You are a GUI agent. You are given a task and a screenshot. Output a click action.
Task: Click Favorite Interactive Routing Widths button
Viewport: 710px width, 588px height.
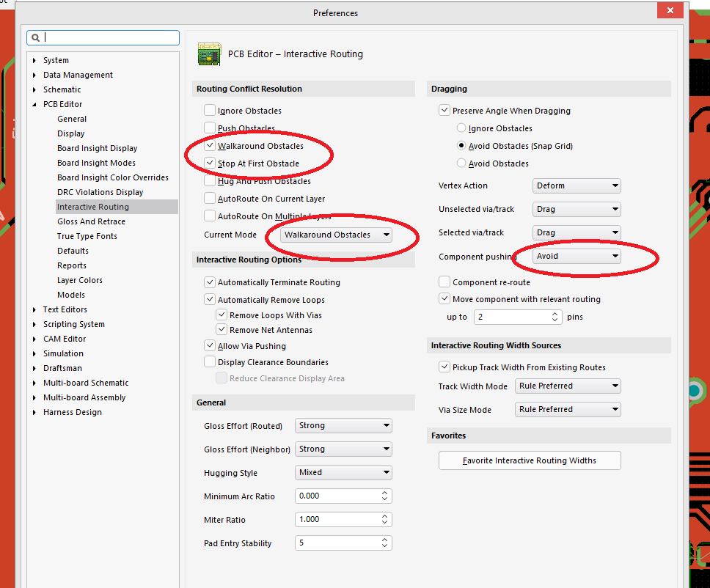click(x=530, y=460)
